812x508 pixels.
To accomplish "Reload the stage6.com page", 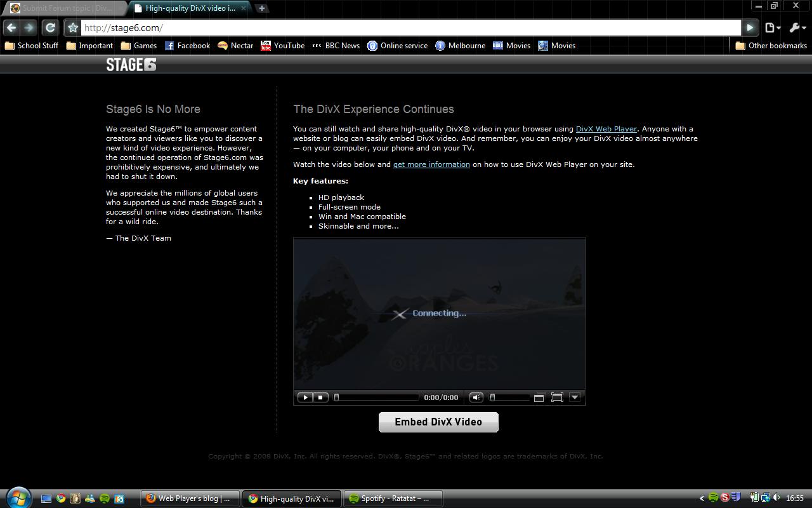I will pyautogui.click(x=50, y=27).
